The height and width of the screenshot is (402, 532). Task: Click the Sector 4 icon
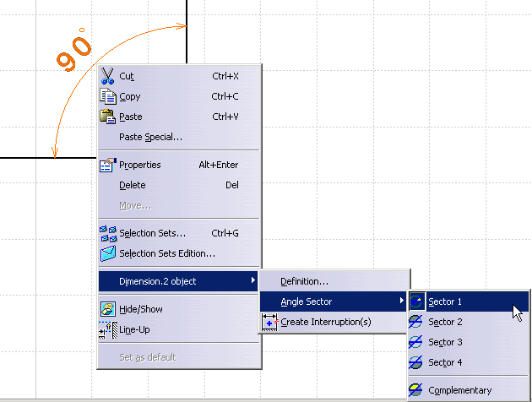415,362
